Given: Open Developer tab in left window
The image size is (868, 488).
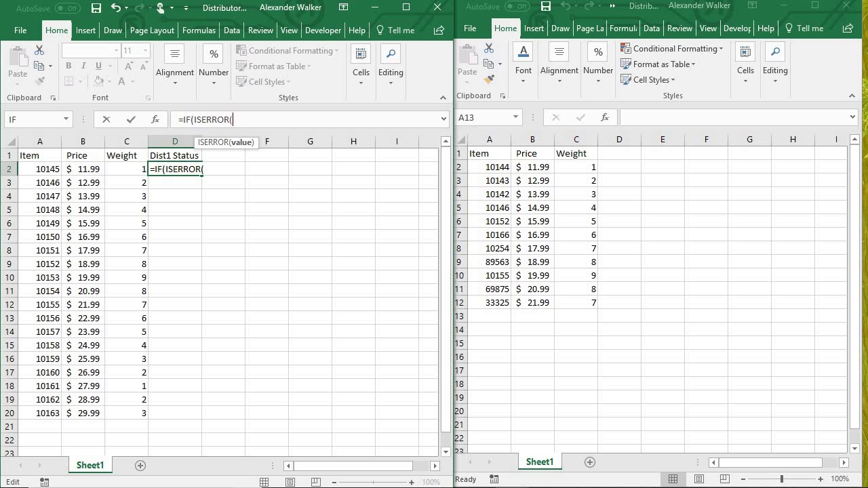Looking at the screenshot, I should pyautogui.click(x=323, y=30).
